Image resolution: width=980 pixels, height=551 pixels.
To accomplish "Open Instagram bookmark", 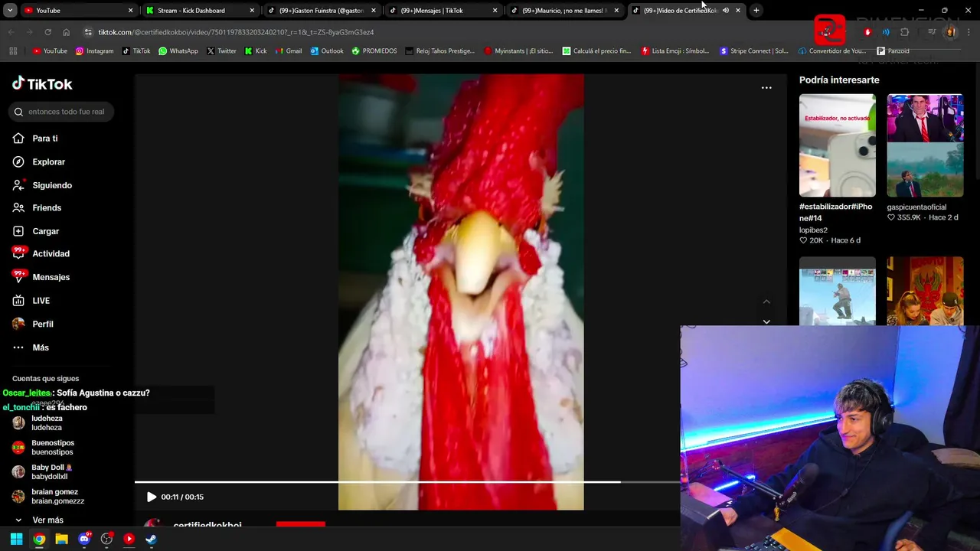I will pos(94,51).
